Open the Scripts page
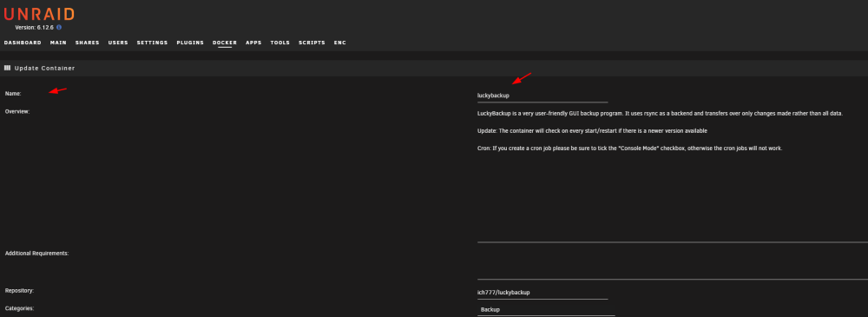The width and height of the screenshot is (868, 317). click(312, 43)
